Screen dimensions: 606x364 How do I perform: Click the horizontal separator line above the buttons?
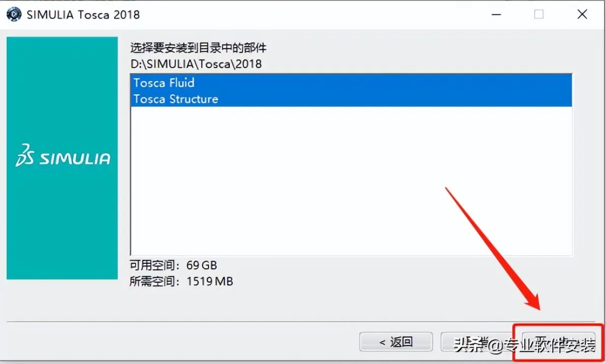click(300, 321)
